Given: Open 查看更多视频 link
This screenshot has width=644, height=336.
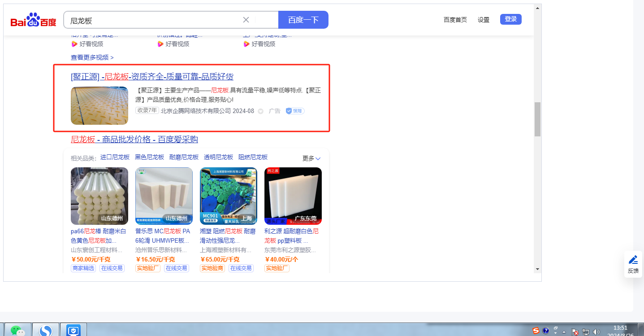Looking at the screenshot, I should [92, 57].
